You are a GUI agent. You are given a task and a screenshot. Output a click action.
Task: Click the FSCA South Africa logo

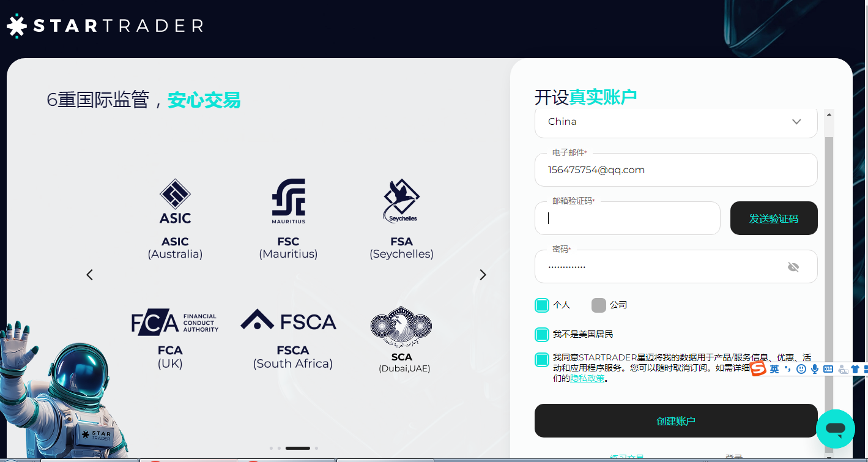(288, 320)
